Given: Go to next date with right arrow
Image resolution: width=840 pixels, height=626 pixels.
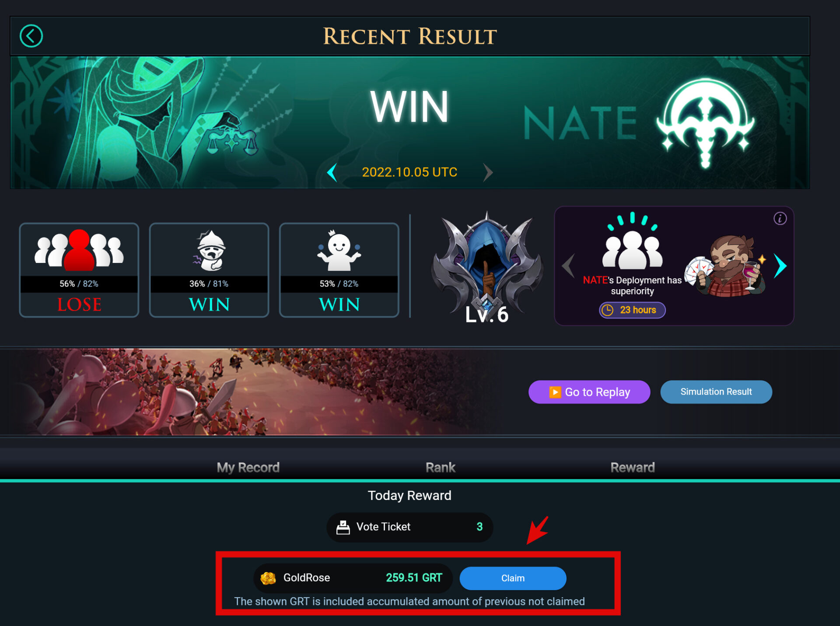Looking at the screenshot, I should 488,172.
